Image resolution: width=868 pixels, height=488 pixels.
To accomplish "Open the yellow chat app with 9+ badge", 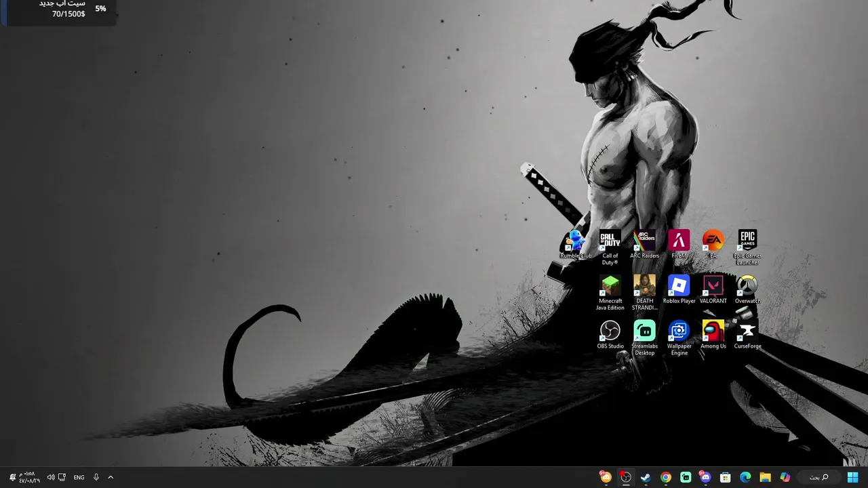I will pyautogui.click(x=606, y=477).
